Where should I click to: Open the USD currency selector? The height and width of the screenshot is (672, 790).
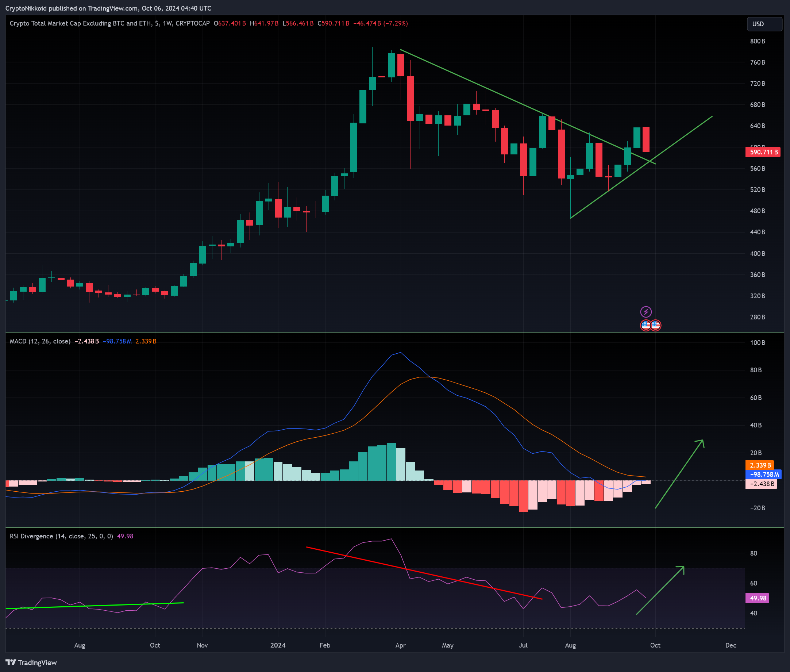point(764,24)
